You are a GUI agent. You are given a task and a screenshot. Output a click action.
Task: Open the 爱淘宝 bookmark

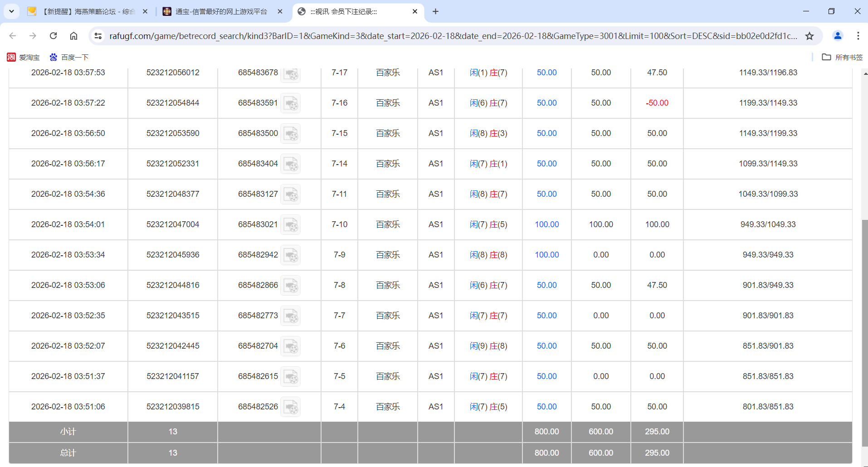pyautogui.click(x=23, y=57)
